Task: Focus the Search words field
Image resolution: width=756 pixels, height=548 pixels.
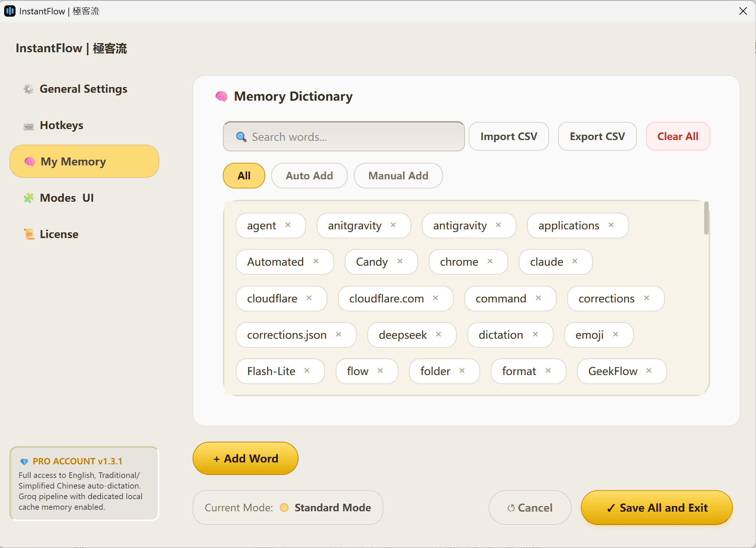Action: tap(344, 137)
